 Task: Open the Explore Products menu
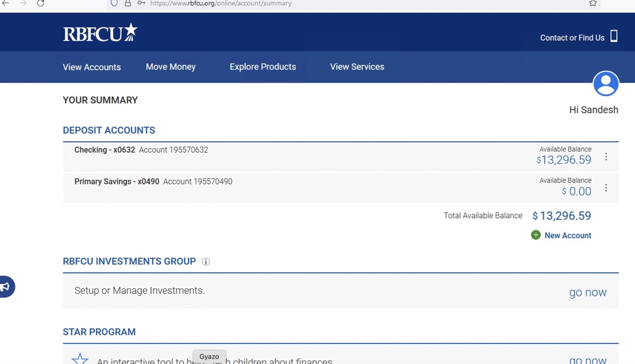pos(262,67)
